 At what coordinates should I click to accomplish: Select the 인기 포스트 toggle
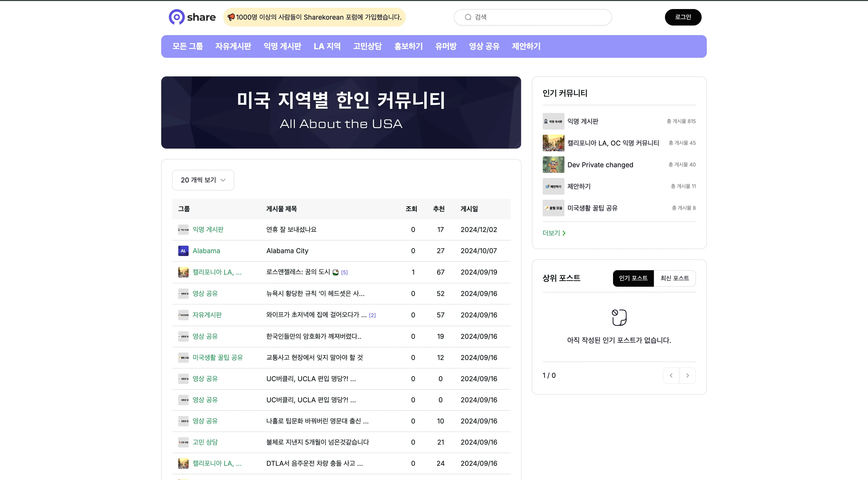(633, 278)
